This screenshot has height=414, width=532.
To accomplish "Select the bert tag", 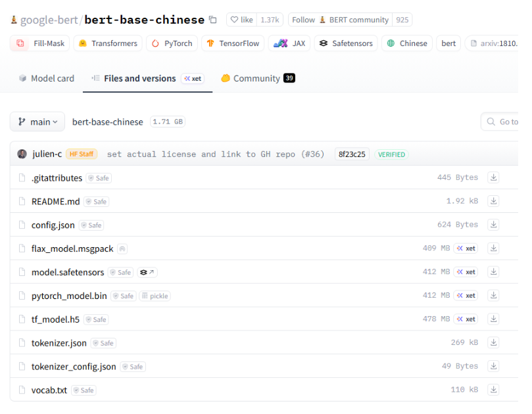I will point(448,43).
